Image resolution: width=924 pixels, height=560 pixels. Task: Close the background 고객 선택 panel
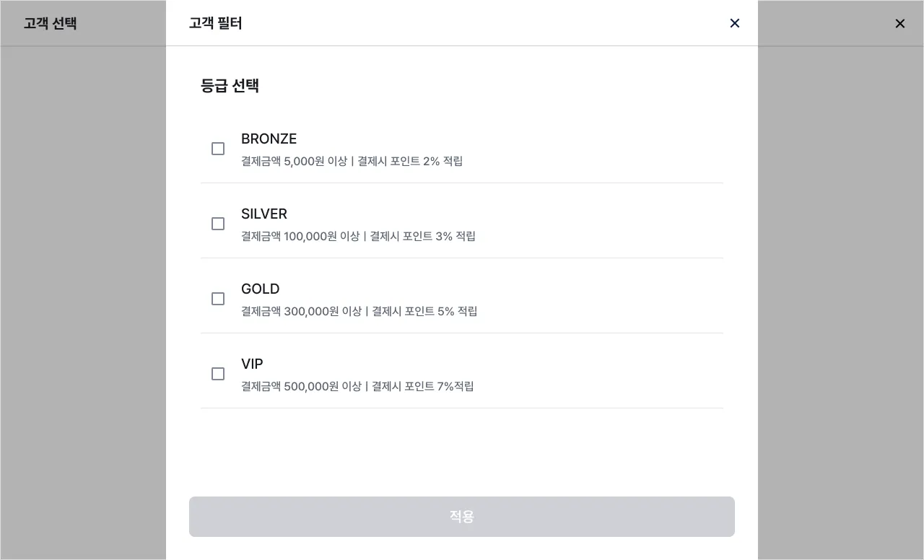pyautogui.click(x=899, y=23)
